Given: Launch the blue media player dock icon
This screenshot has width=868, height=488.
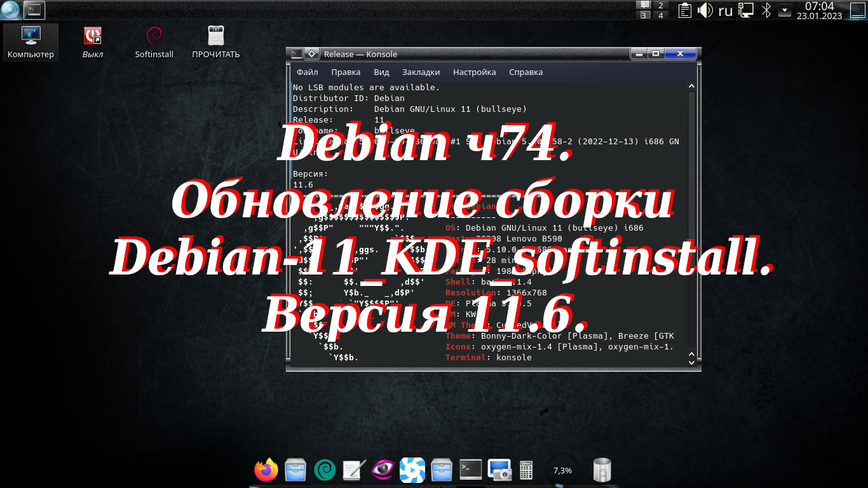Looking at the screenshot, I should pos(412,470).
